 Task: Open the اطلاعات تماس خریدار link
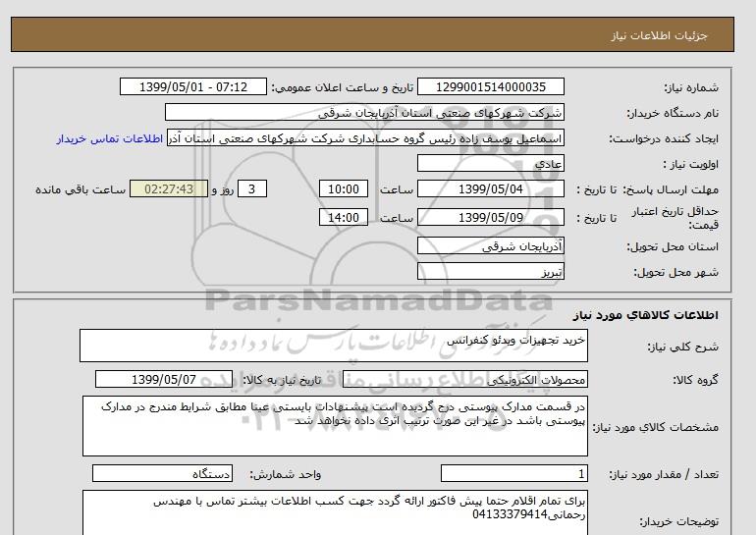[x=109, y=138]
